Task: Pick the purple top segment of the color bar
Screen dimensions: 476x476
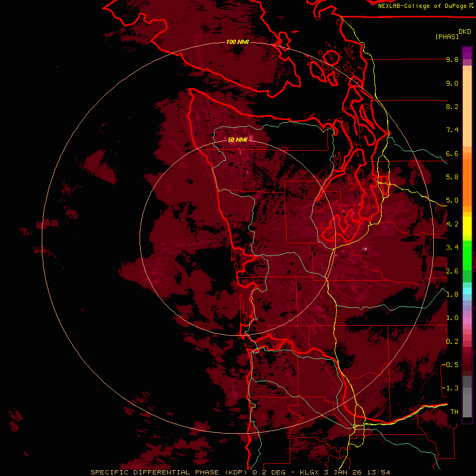Action: 467,53
